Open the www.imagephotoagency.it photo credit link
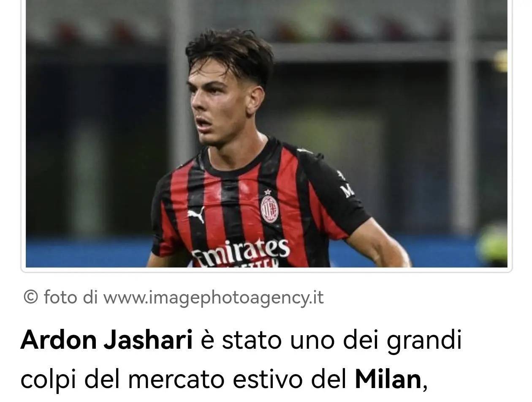This screenshot has width=532, height=402. [214, 298]
